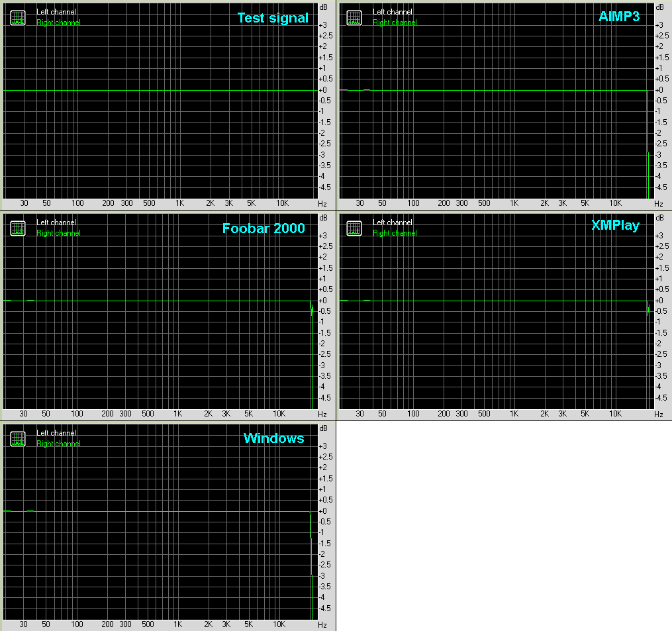Viewport: 672px width, 631px height.
Task: Click the "1K" frequency label on AIMP3 graph
Action: pyautogui.click(x=514, y=203)
